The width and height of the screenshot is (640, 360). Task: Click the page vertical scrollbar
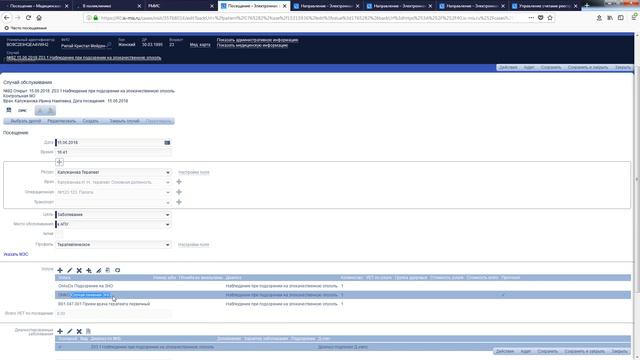637,180
